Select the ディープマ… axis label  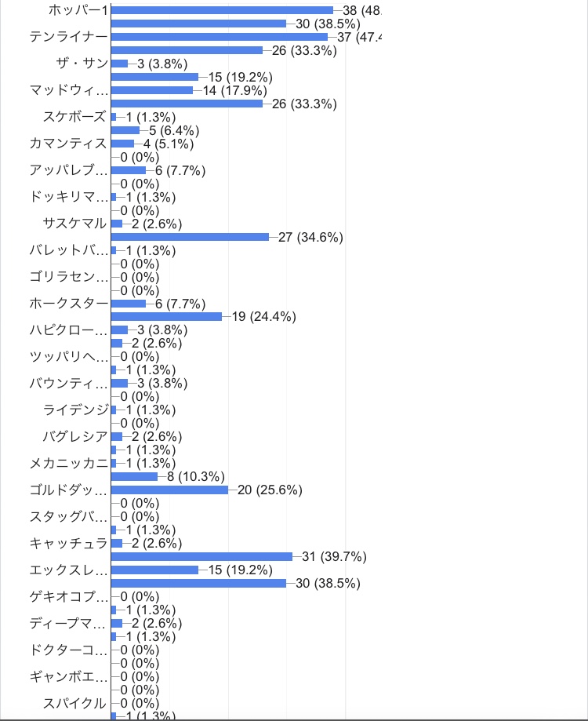pos(67,623)
